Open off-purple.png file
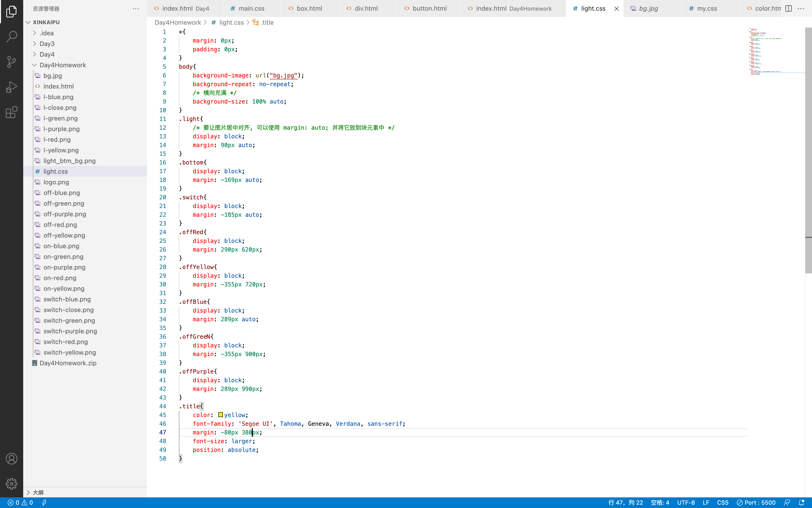Viewport: 812px width, 508px height. (65, 214)
